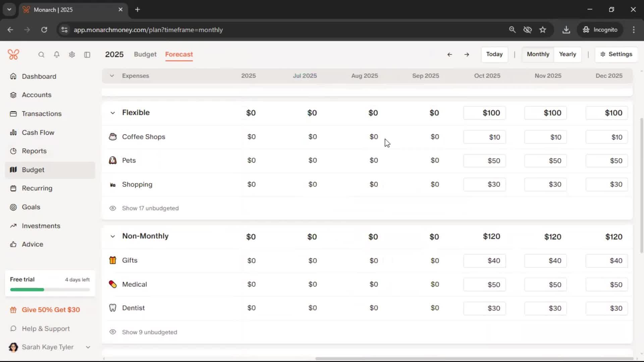Open Cash Flow in the sidebar
644x362 pixels.
coord(38,132)
